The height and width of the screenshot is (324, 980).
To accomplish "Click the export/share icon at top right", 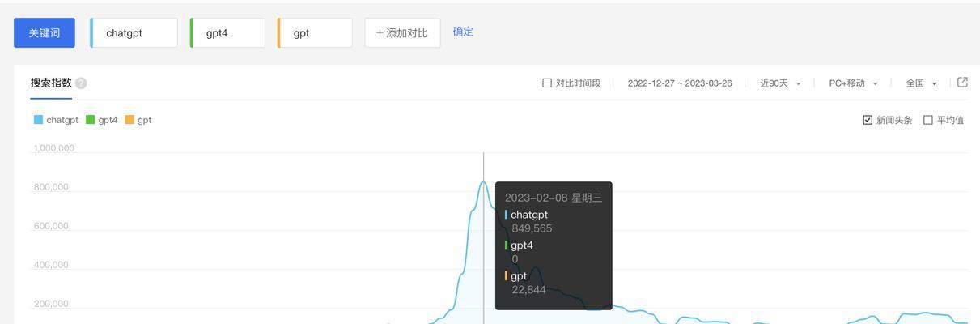I will click(x=962, y=83).
